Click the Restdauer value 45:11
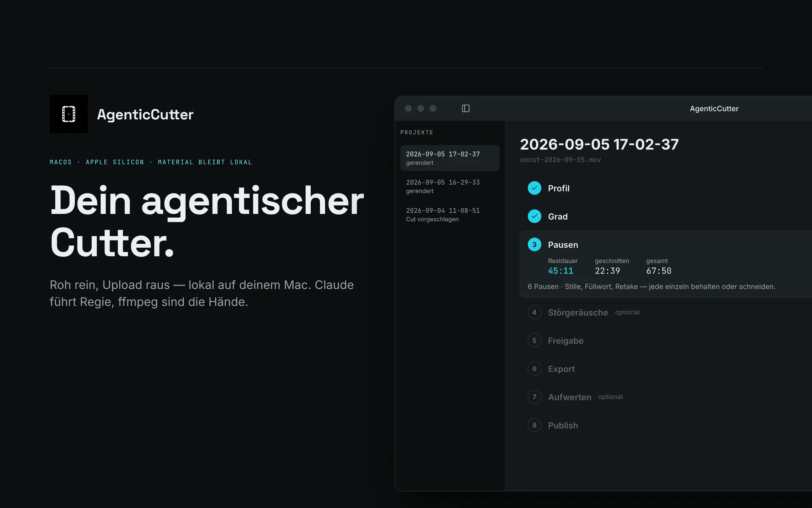Viewport: 812px width, 508px height. [560, 271]
